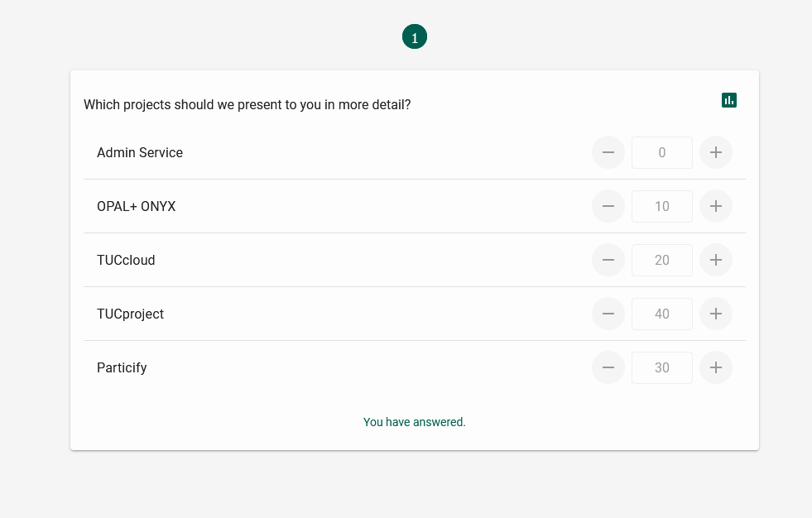Click the TUCproject option label
This screenshot has width=812, height=518.
tap(131, 314)
